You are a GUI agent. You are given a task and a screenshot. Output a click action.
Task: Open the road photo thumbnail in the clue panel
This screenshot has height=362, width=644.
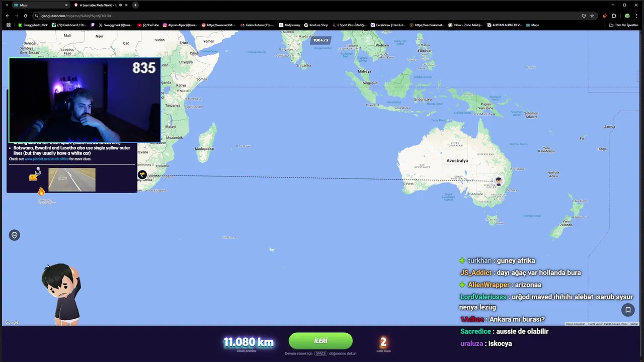click(x=71, y=179)
